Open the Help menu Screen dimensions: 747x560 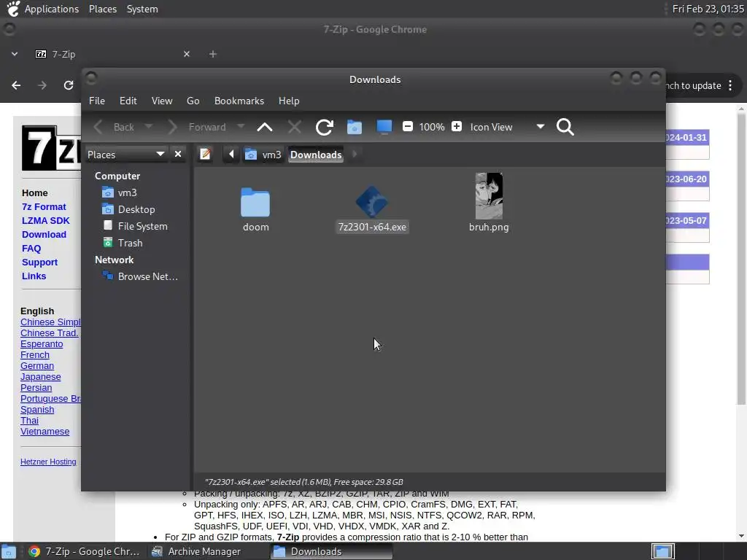coord(289,101)
